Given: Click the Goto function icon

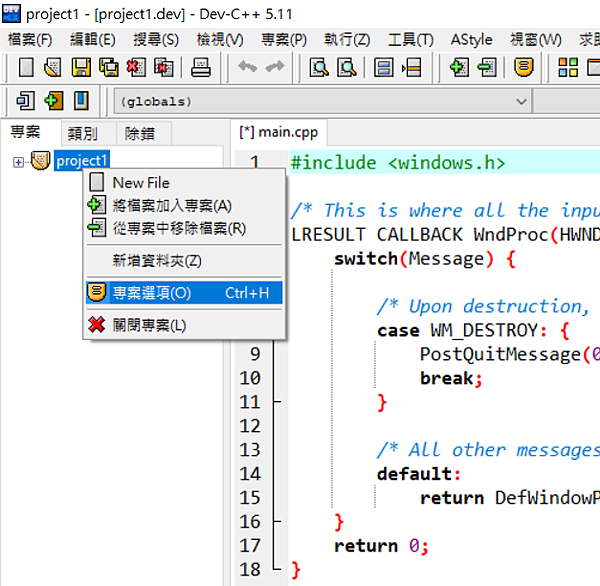Looking at the screenshot, I should [383, 68].
